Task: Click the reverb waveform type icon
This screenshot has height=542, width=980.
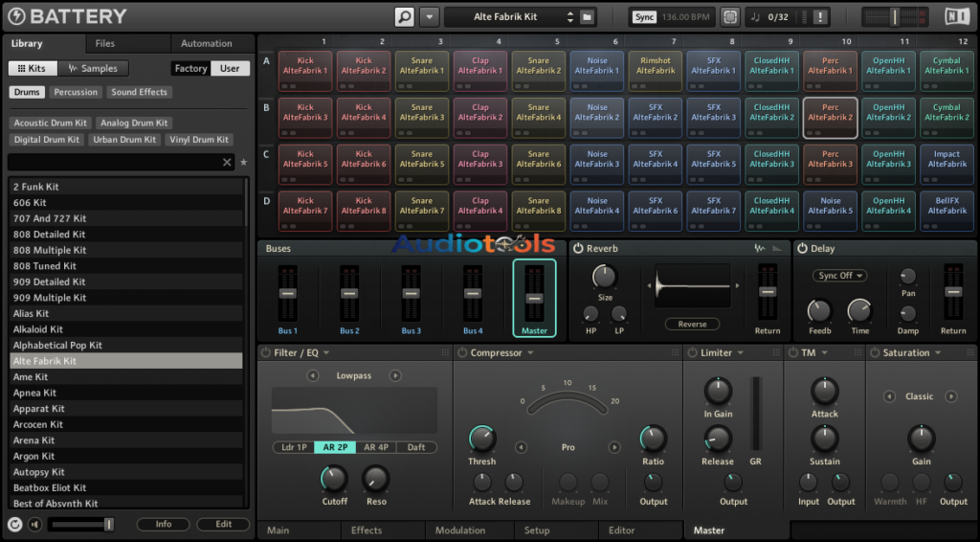Action: 759,248
